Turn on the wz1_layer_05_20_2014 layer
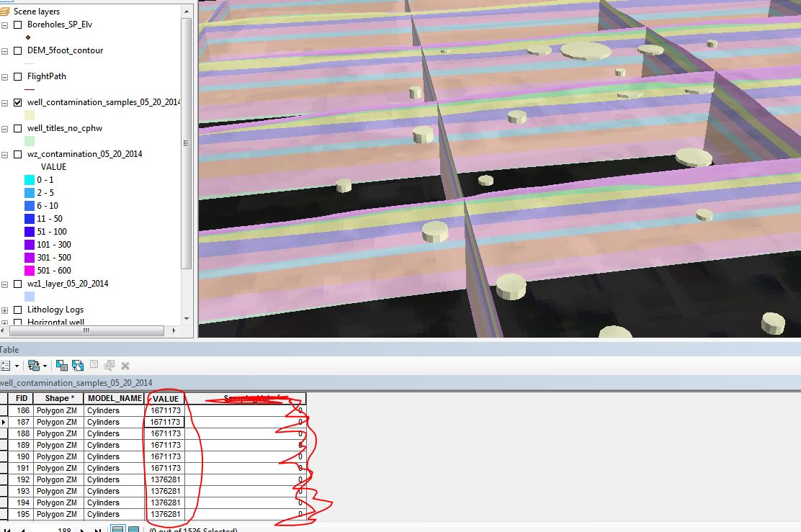The height and width of the screenshot is (532, 801). 18,284
